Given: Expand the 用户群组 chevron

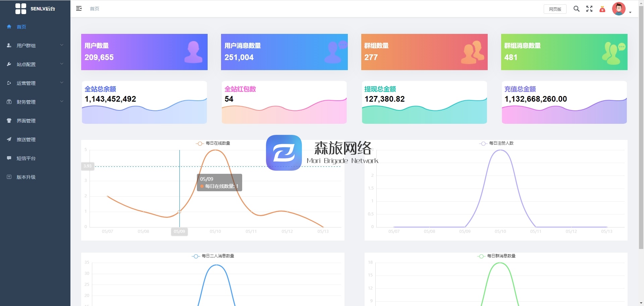Looking at the screenshot, I should pos(62,45).
